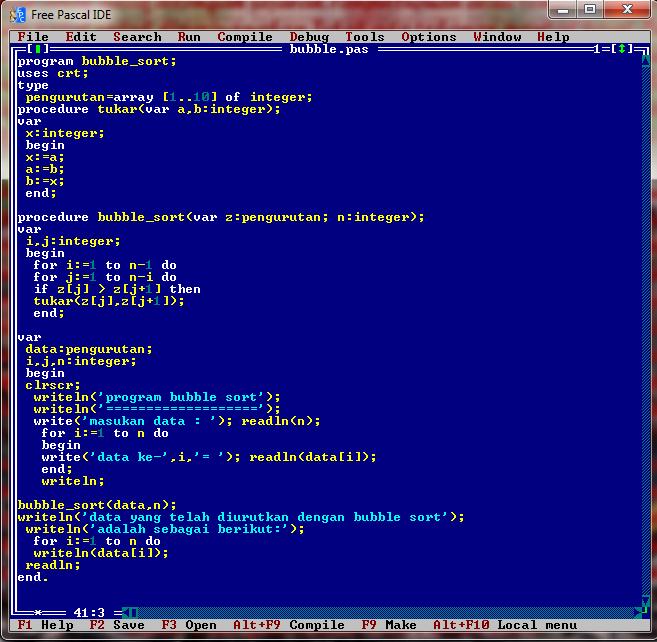The width and height of the screenshot is (657, 642).
Task: Close the bubble.pas editor via green box icon
Action: point(38,49)
